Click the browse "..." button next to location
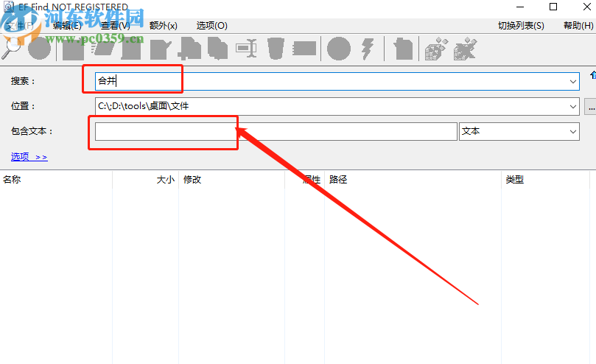This screenshot has width=596, height=364. point(591,107)
